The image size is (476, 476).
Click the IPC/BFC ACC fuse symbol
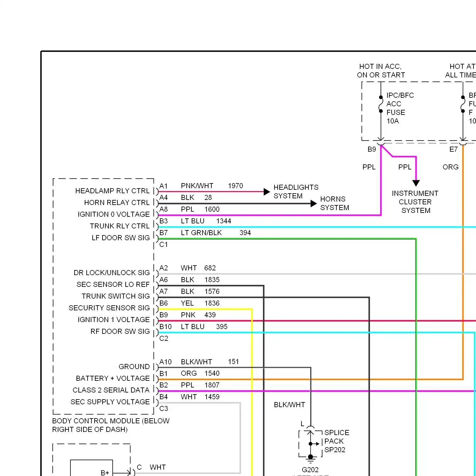click(381, 104)
